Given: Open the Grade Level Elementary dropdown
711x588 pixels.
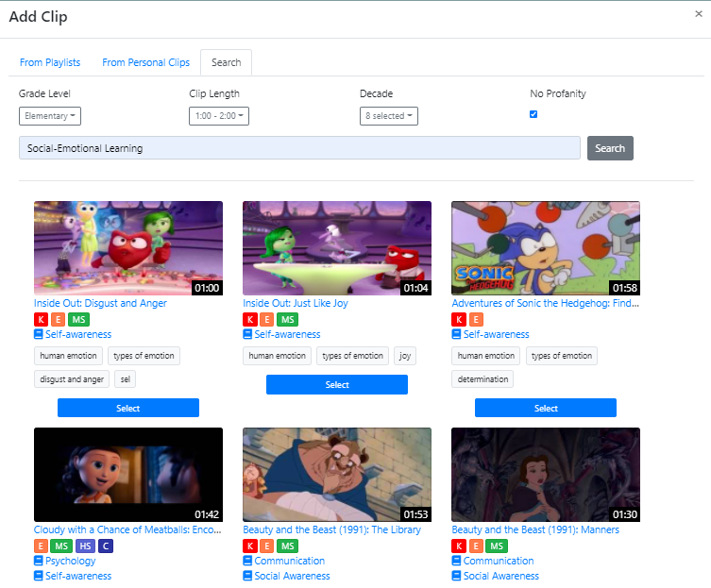Looking at the screenshot, I should point(50,116).
